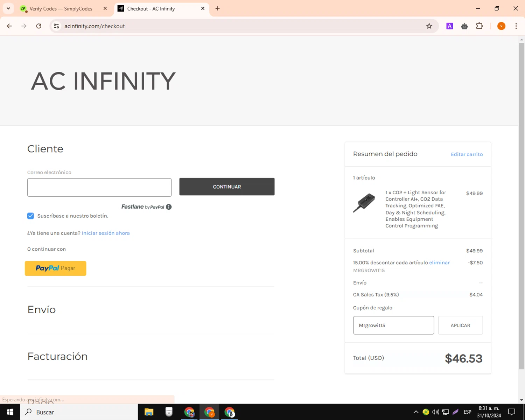Click eliminar to remove the discount
Viewport: 525px width, 420px height.
[439, 262]
